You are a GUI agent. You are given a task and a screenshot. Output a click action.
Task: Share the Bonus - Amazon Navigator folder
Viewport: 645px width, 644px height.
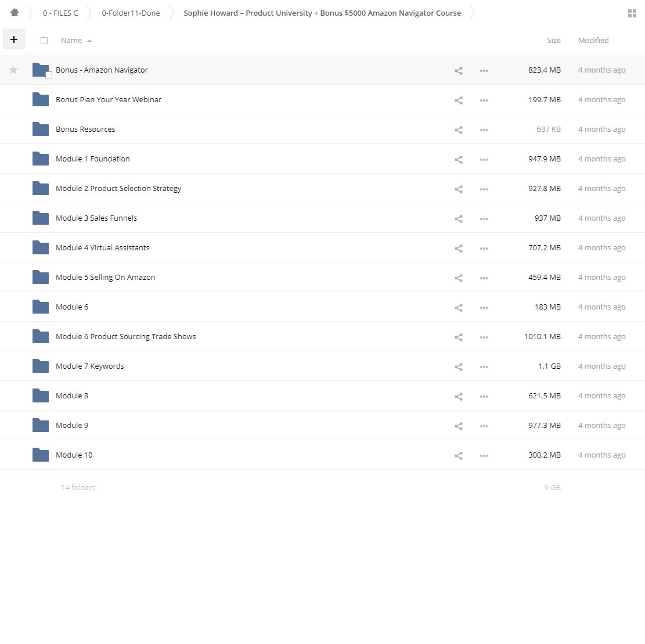(458, 71)
